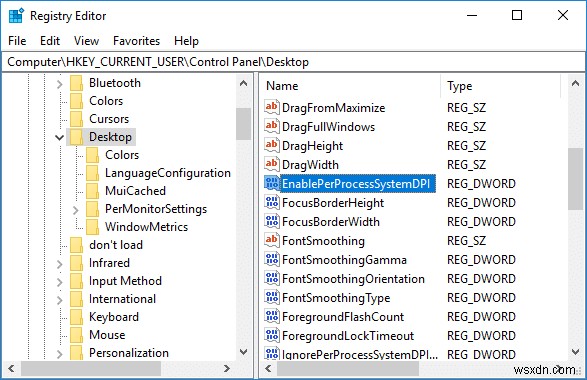Click the string icon beside DragFullWindows
This screenshot has height=380, width=587.
272,126
